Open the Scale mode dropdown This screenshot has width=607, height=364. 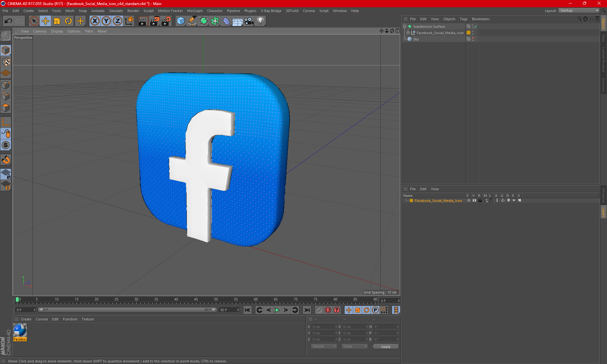(x=355, y=346)
